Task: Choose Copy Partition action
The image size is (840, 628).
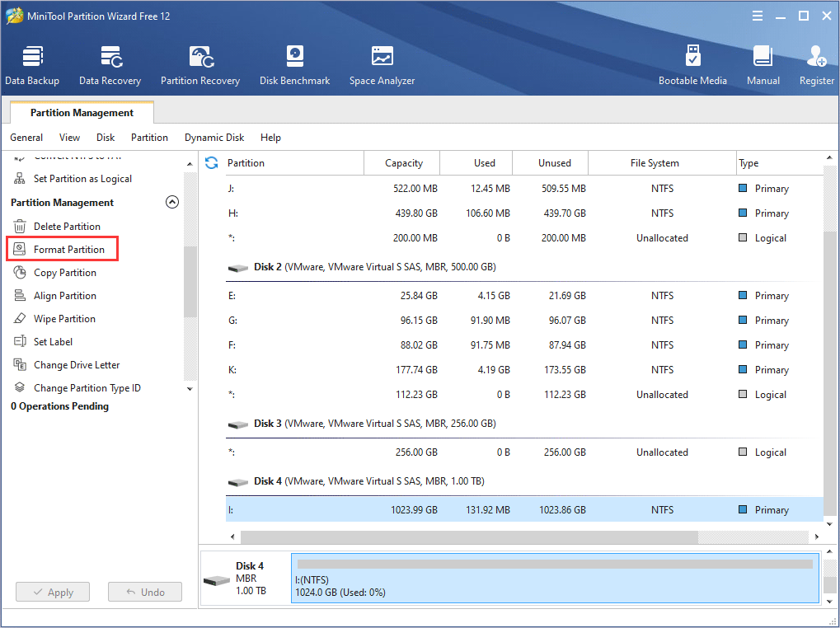Action: point(65,273)
